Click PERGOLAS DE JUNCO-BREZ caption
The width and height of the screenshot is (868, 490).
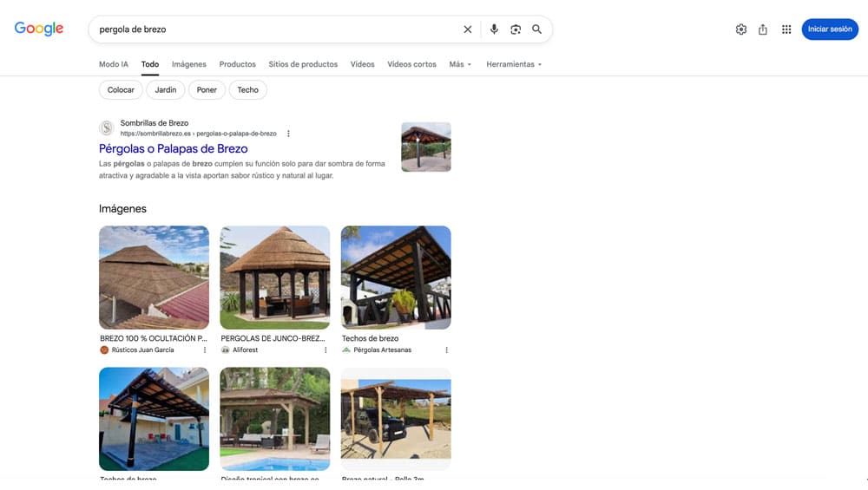[273, 338]
